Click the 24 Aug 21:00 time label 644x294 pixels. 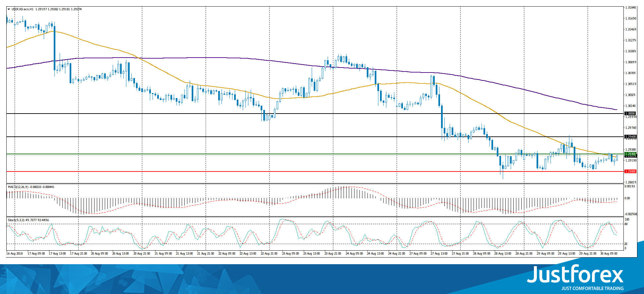pyautogui.click(x=397, y=254)
